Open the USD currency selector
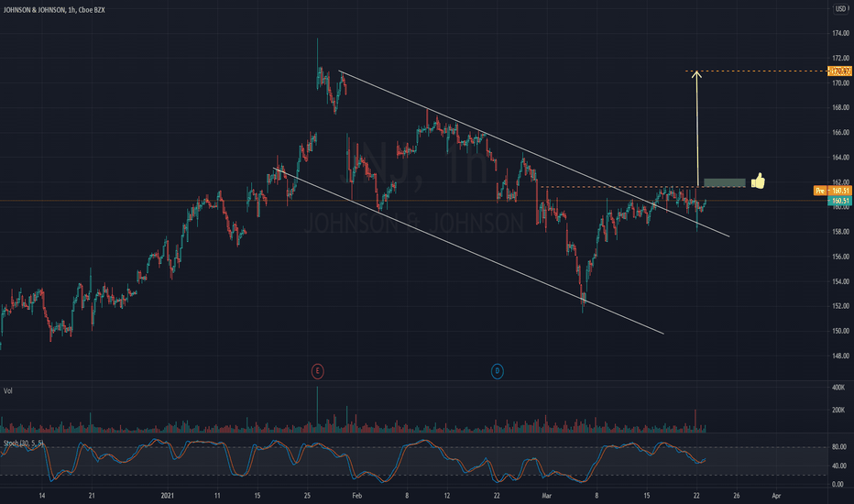The image size is (854, 504). coord(841,9)
